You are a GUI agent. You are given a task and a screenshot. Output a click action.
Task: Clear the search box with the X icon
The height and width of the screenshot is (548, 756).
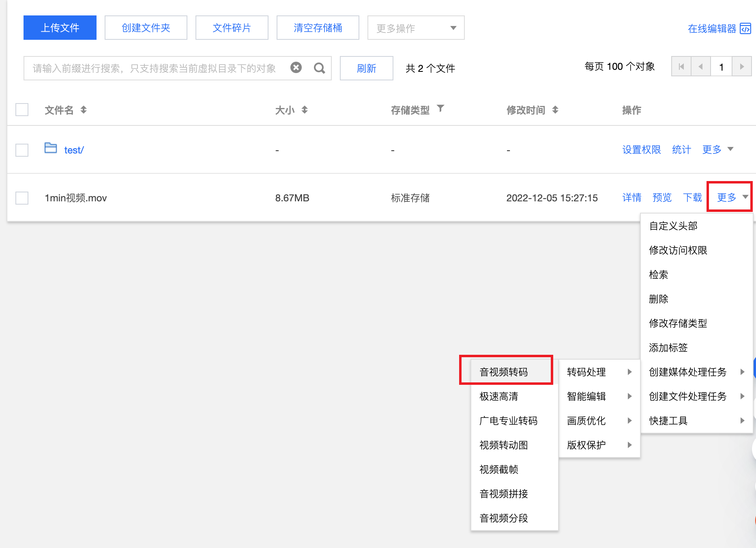tap(296, 68)
